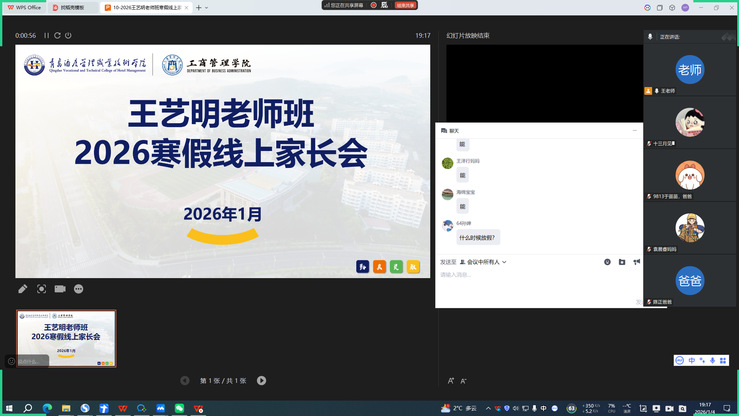
Task: Open the more options ellipsis below the slide
Action: [79, 289]
